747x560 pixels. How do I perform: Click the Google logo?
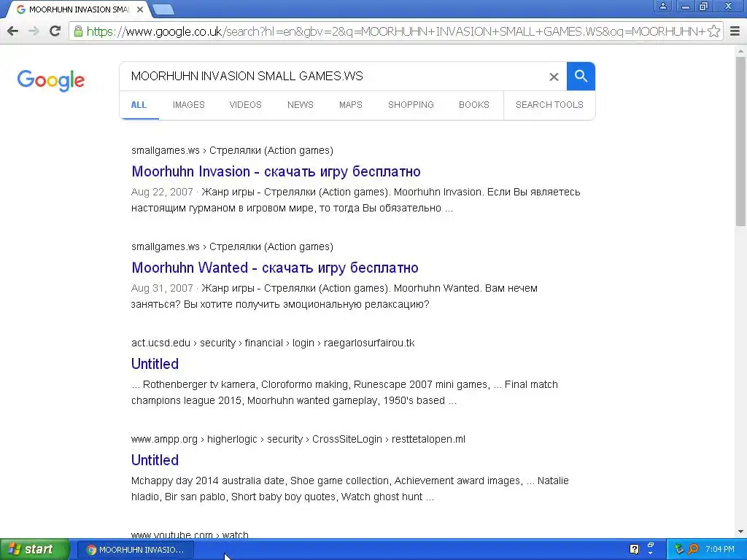point(51,80)
